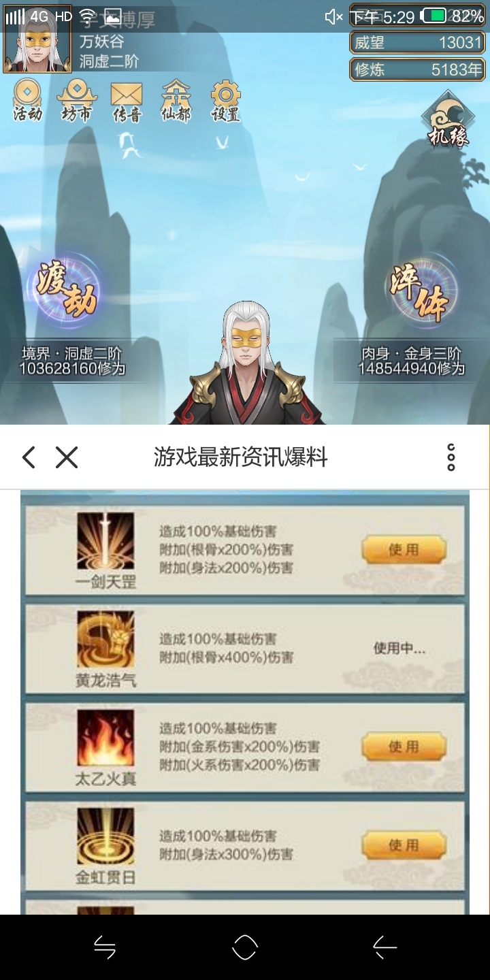Image resolution: width=490 pixels, height=980 pixels.
Task: Open the 传音 mail envelope icon
Action: [x=127, y=101]
